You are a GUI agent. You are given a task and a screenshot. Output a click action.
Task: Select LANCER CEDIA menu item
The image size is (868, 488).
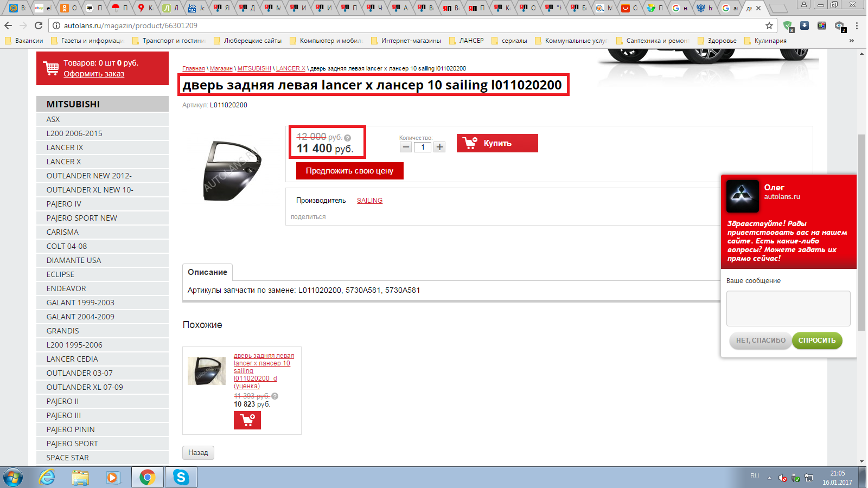click(103, 359)
